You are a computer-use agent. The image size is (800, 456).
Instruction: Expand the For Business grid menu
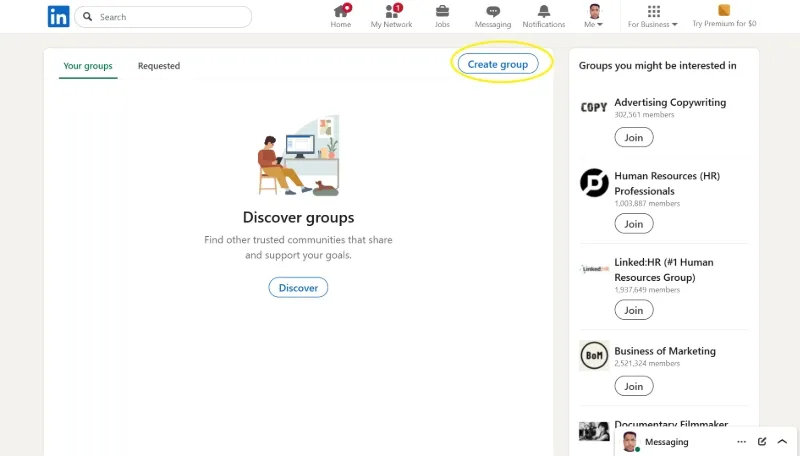tap(653, 16)
